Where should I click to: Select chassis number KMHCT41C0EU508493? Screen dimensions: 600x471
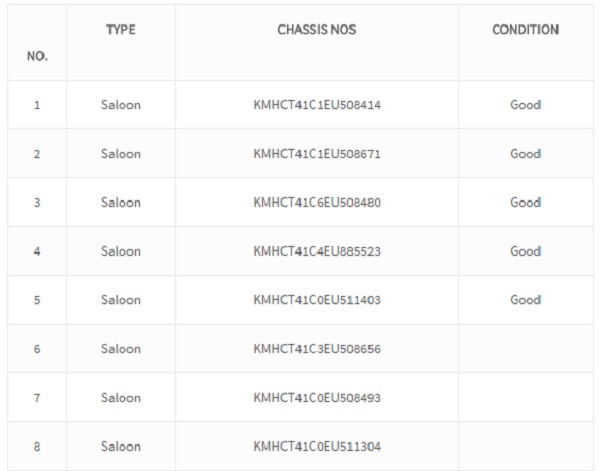(x=317, y=398)
